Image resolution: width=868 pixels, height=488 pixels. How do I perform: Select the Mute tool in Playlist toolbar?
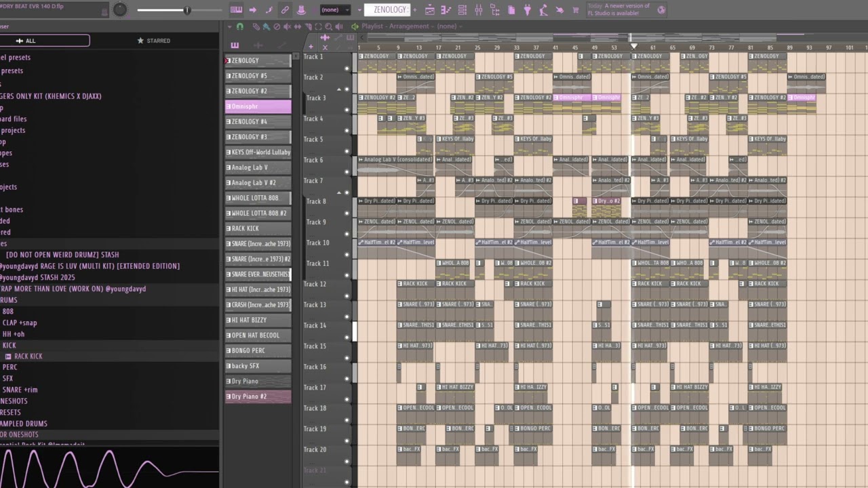(x=287, y=26)
